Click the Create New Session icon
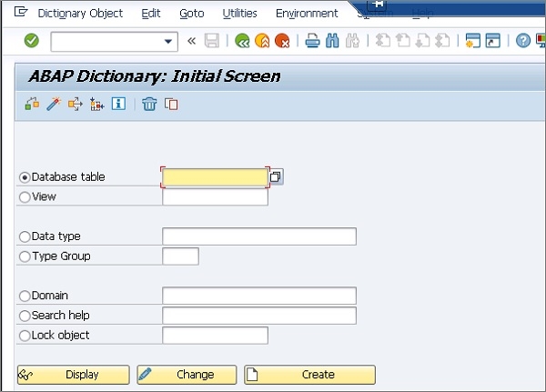Viewport: 546px width, 392px height. click(473, 41)
